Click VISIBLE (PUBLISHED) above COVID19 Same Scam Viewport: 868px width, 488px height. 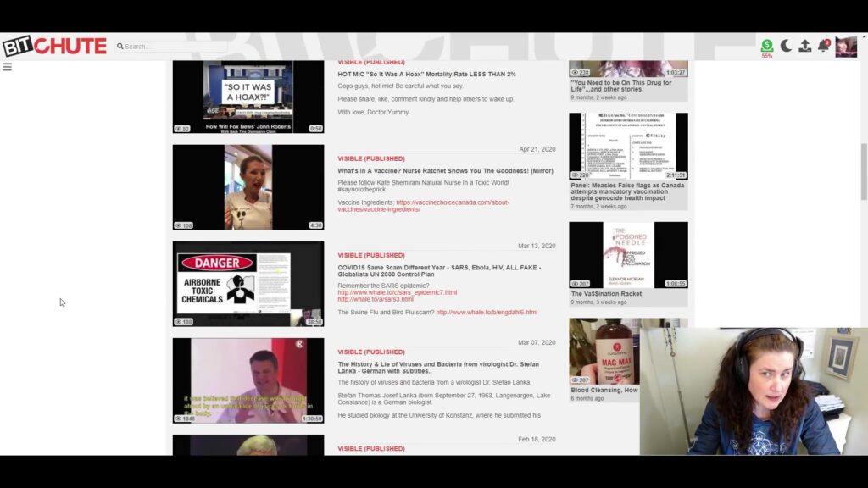[x=371, y=256]
